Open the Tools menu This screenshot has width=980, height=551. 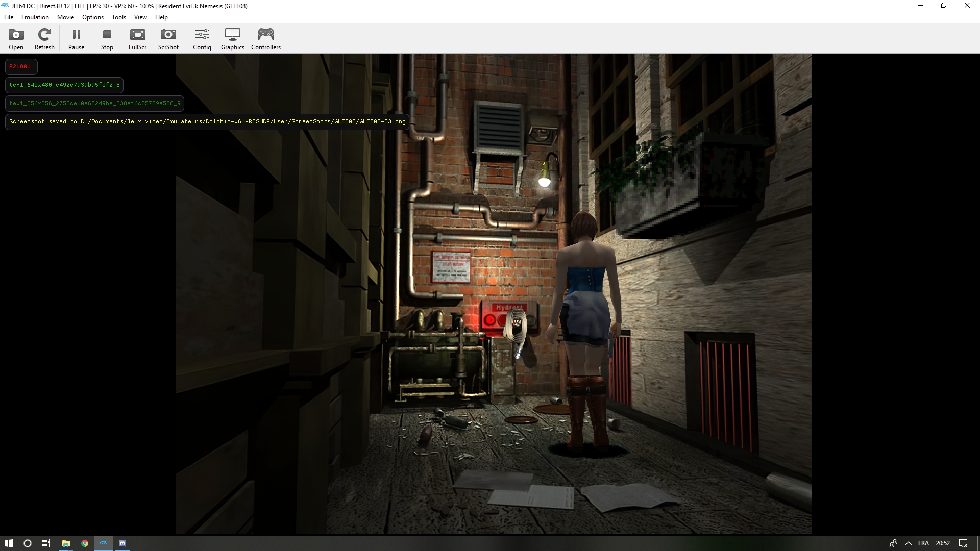(x=119, y=17)
